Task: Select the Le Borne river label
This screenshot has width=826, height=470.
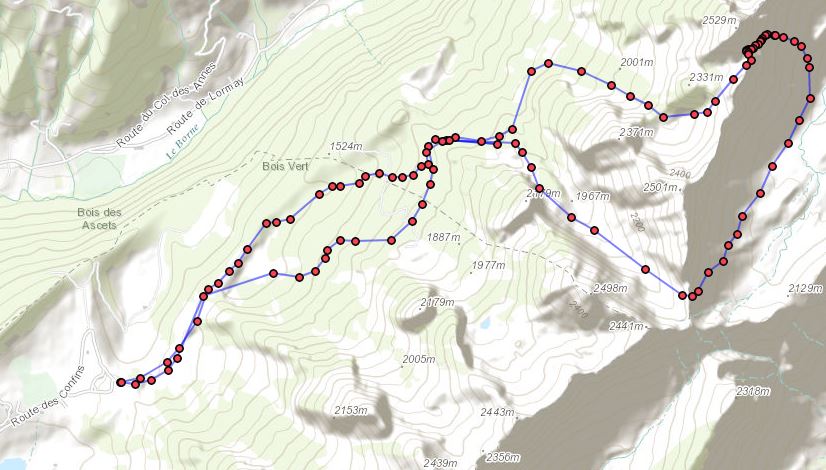Action: pyautogui.click(x=183, y=141)
